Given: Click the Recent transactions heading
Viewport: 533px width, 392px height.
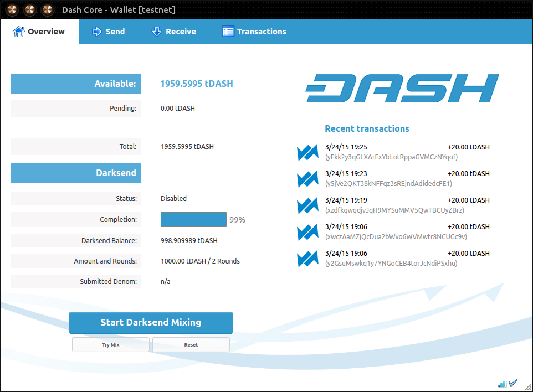Looking at the screenshot, I should 367,128.
